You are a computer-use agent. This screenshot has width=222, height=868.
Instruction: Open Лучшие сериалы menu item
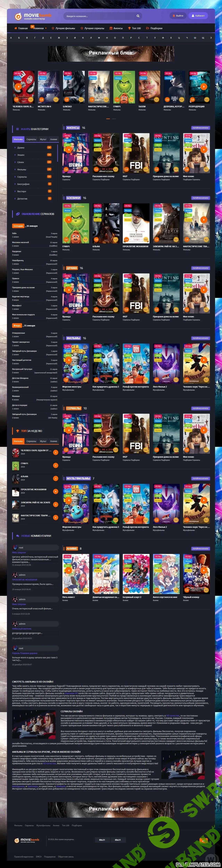pyautogui.click(x=92, y=28)
